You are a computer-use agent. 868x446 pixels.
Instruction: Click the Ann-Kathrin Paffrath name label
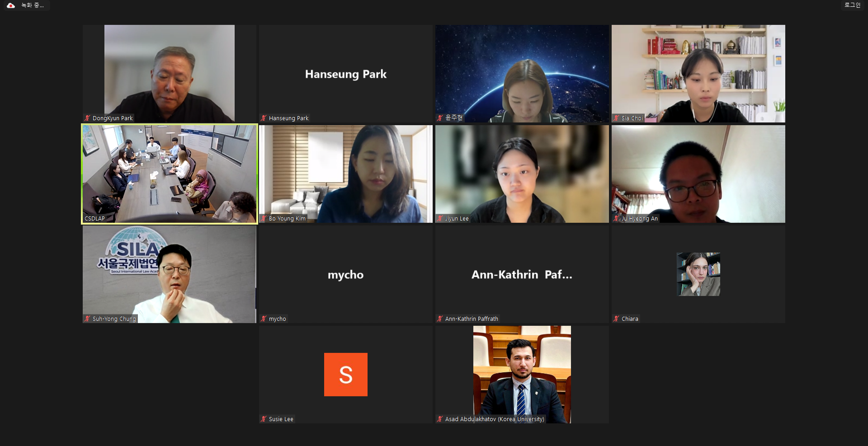pos(472,319)
